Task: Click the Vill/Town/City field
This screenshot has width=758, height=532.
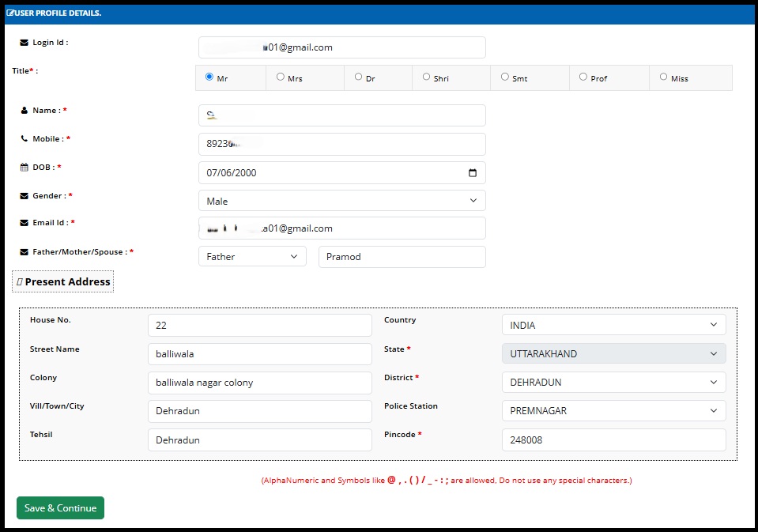Action: (x=259, y=411)
